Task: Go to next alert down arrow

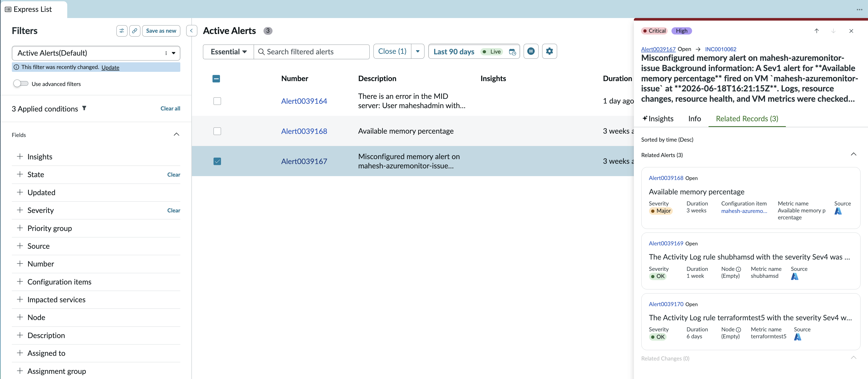Action: 833,31
